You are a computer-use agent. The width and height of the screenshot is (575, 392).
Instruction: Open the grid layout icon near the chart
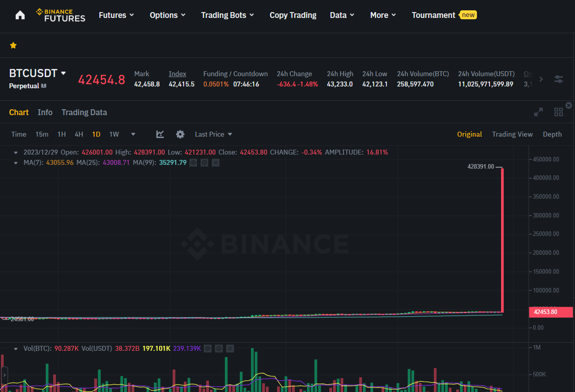pyautogui.click(x=558, y=112)
